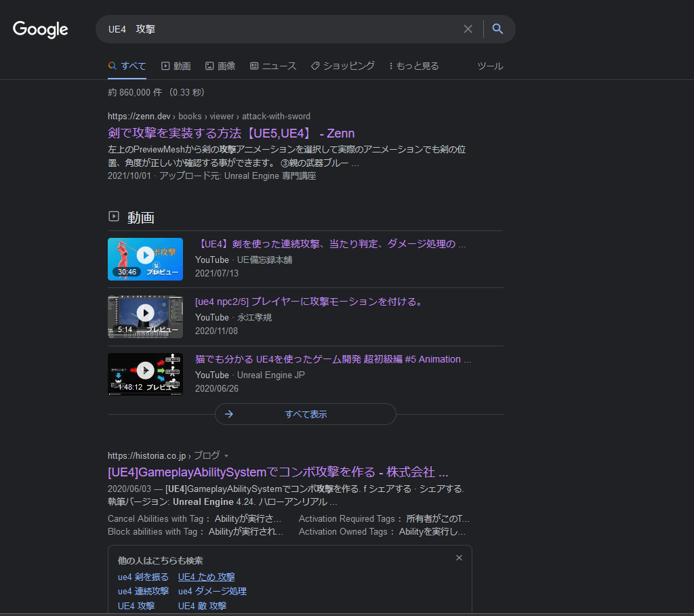694x616 pixels.
Task: Click the Activation Required Tags text
Action: pyautogui.click(x=346, y=518)
